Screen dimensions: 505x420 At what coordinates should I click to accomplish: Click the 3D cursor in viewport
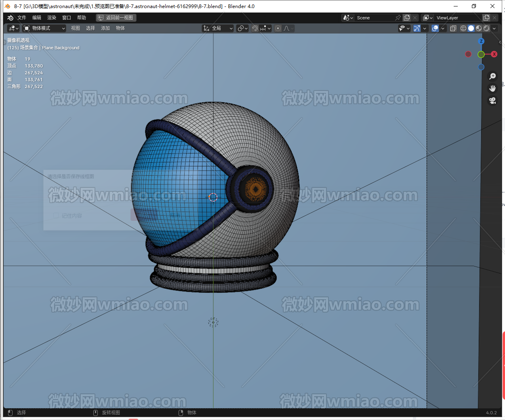coord(213,197)
